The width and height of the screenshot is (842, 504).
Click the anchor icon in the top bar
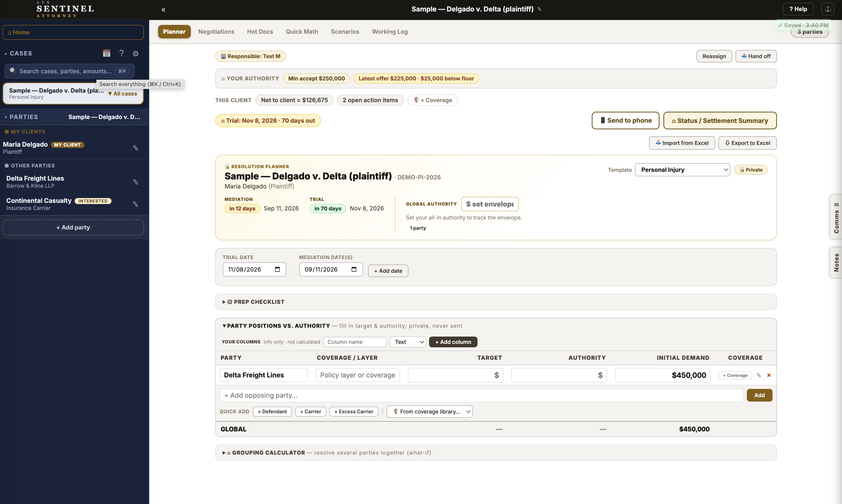coord(828,9)
